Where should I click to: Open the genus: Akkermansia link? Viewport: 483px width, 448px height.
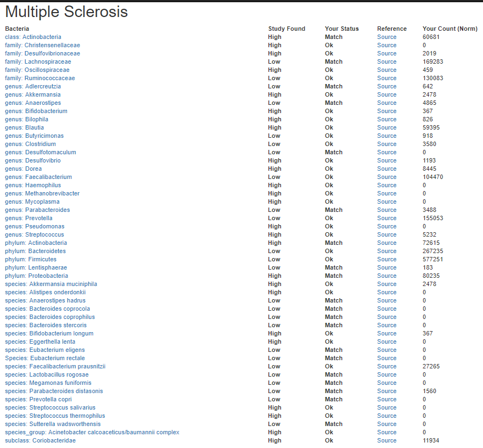[33, 94]
